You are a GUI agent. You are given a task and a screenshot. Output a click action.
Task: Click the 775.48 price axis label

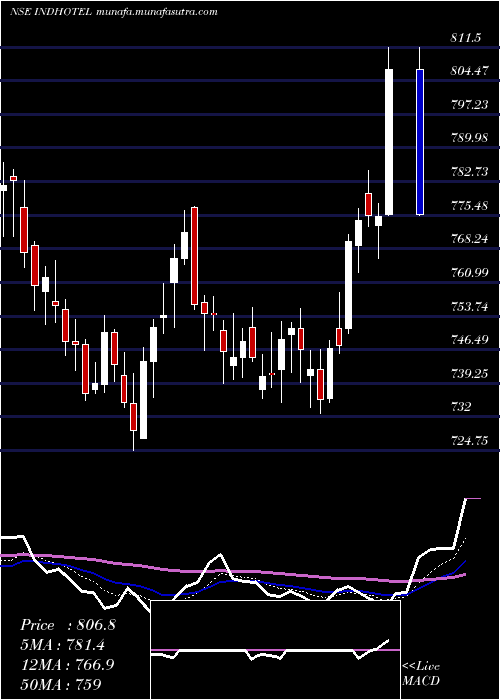coord(469,205)
